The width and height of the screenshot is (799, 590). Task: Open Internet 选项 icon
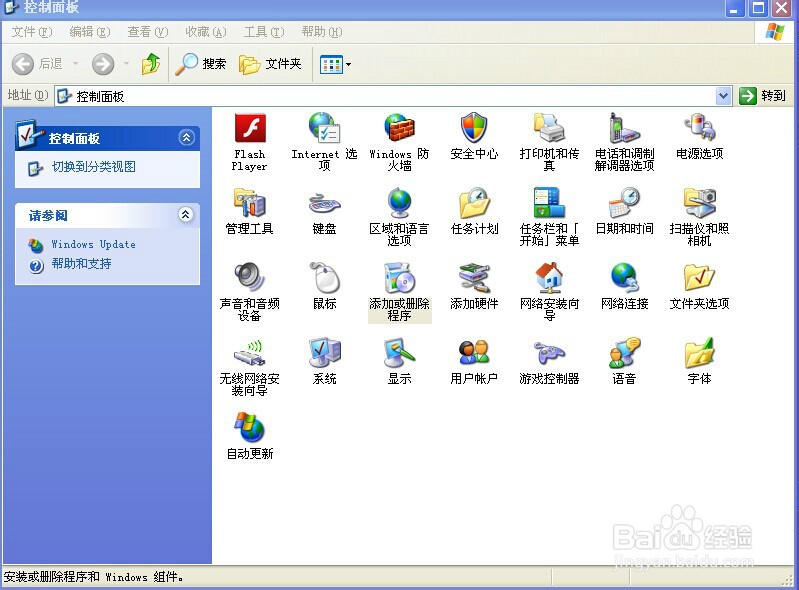[x=325, y=128]
